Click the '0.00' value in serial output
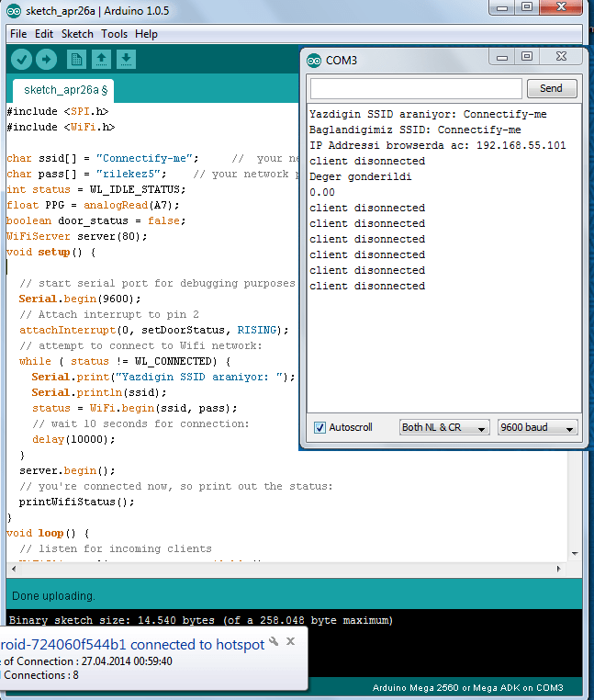 click(322, 192)
